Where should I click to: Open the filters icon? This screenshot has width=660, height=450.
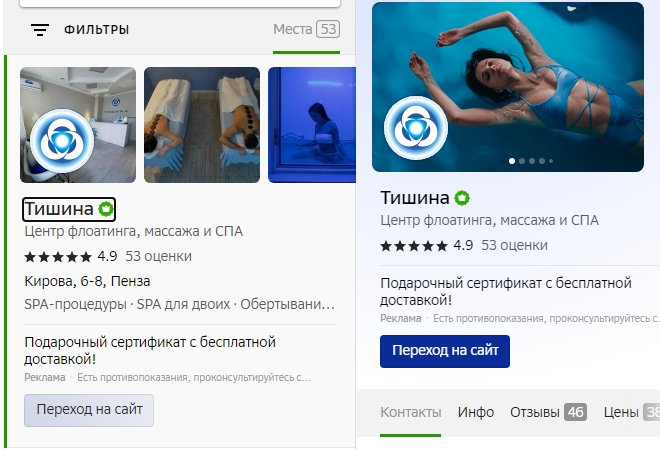[x=40, y=30]
